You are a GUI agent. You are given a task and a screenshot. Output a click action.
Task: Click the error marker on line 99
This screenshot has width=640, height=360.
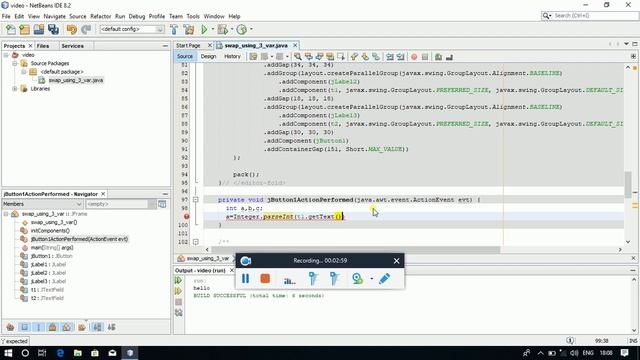coord(187,217)
